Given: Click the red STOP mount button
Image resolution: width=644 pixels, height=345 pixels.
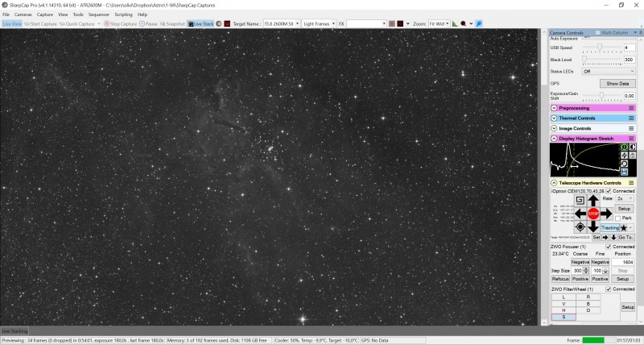Looking at the screenshot, I should [593, 214].
